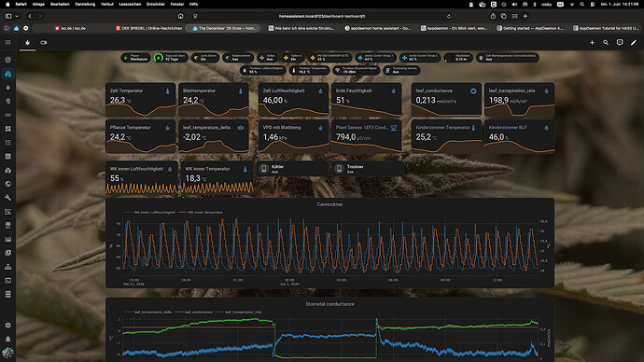This screenshot has height=362, width=644.
Task: Toggle the Tailun II chip showing Ein
Action: 293,58
